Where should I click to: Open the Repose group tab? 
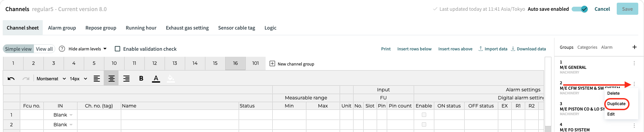click(x=101, y=28)
